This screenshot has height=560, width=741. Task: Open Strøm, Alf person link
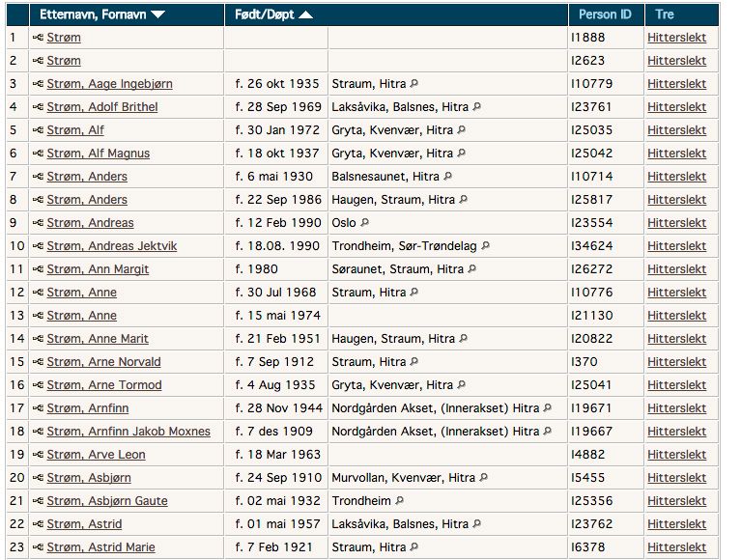(75, 129)
